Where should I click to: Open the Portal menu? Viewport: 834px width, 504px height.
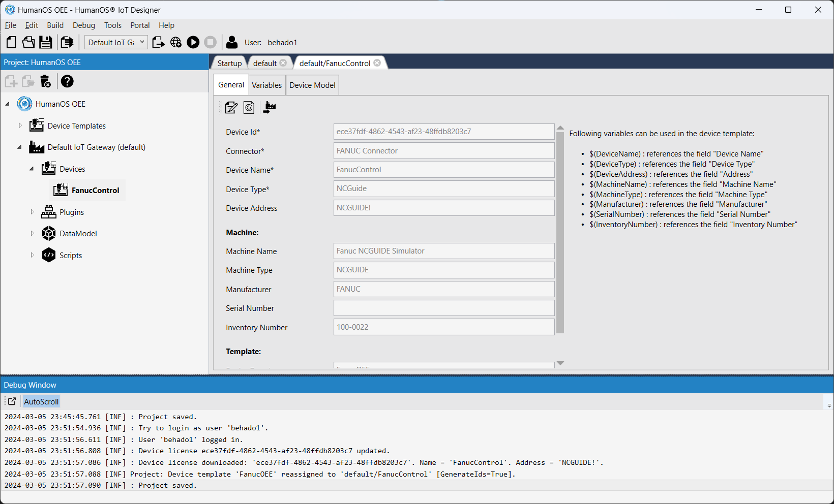140,25
